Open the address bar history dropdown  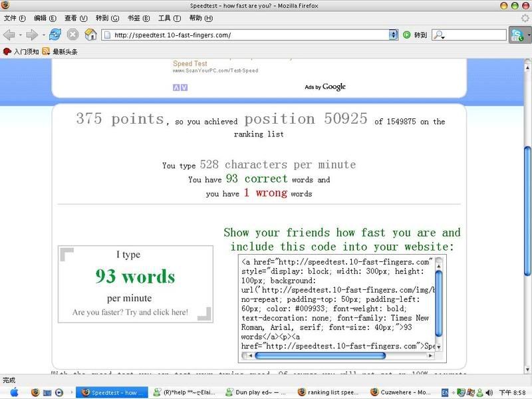pyautogui.click(x=393, y=35)
